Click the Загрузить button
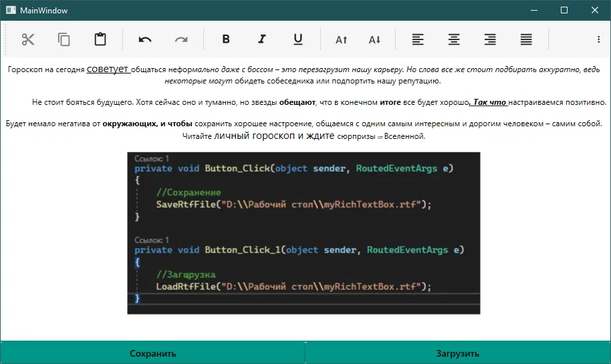 pos(458,353)
